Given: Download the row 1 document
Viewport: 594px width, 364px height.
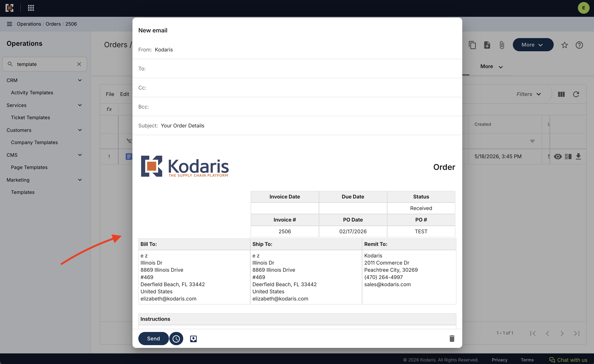Looking at the screenshot, I should pos(578,157).
